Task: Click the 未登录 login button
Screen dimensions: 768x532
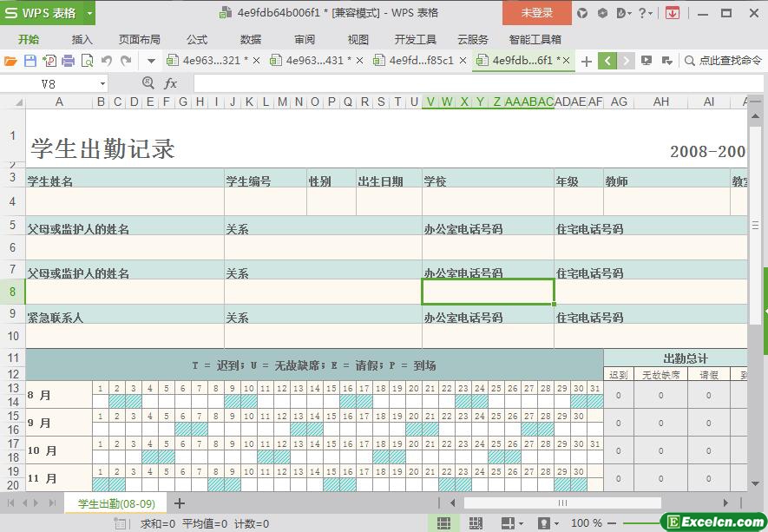Action: [x=536, y=13]
